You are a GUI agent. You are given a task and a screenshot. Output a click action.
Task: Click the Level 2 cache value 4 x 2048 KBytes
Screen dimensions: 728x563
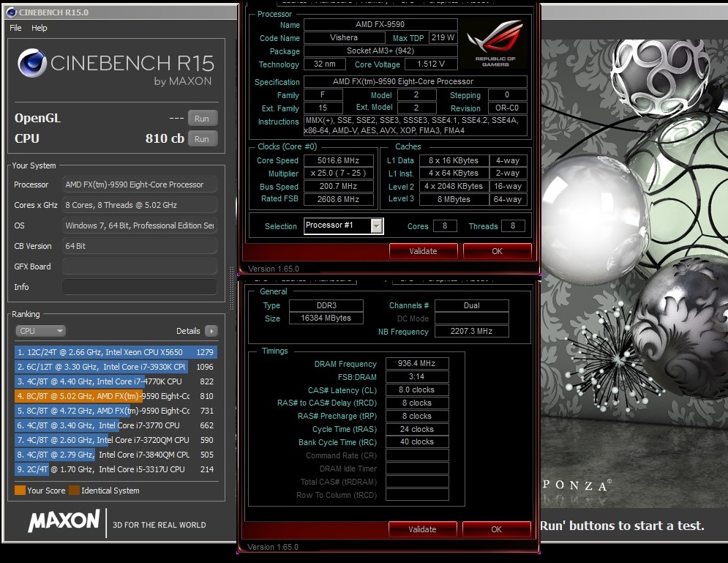[454, 186]
